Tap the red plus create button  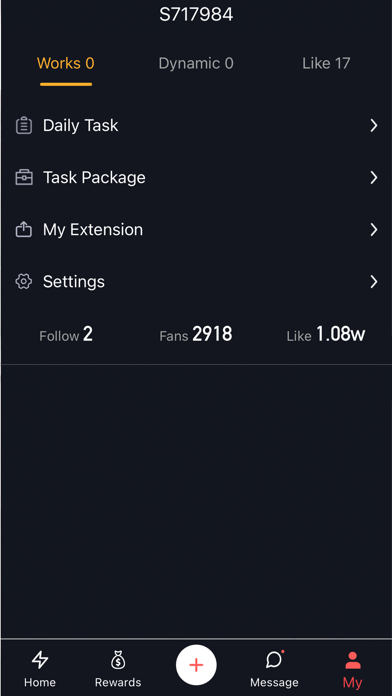point(196,665)
